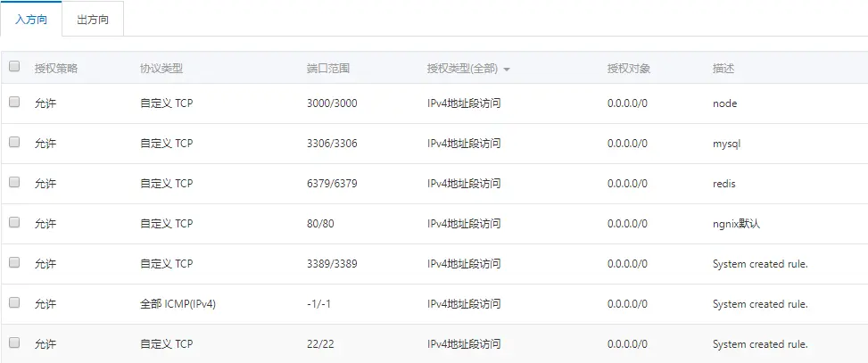Select port range 22/22
This screenshot has width=868, height=363.
tap(320, 344)
